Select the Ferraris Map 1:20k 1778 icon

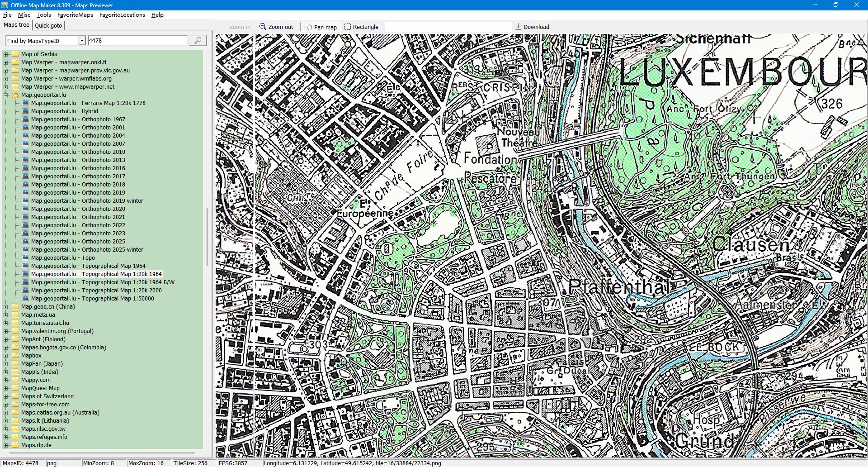point(25,103)
